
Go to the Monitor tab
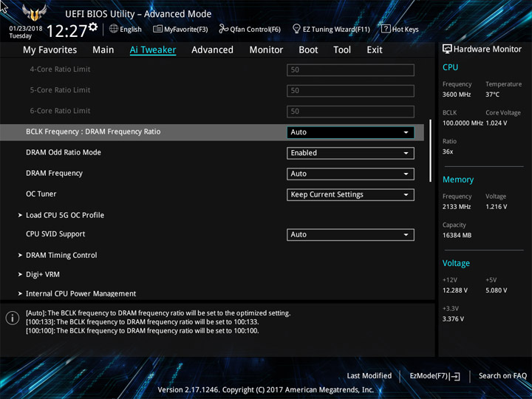pos(266,50)
